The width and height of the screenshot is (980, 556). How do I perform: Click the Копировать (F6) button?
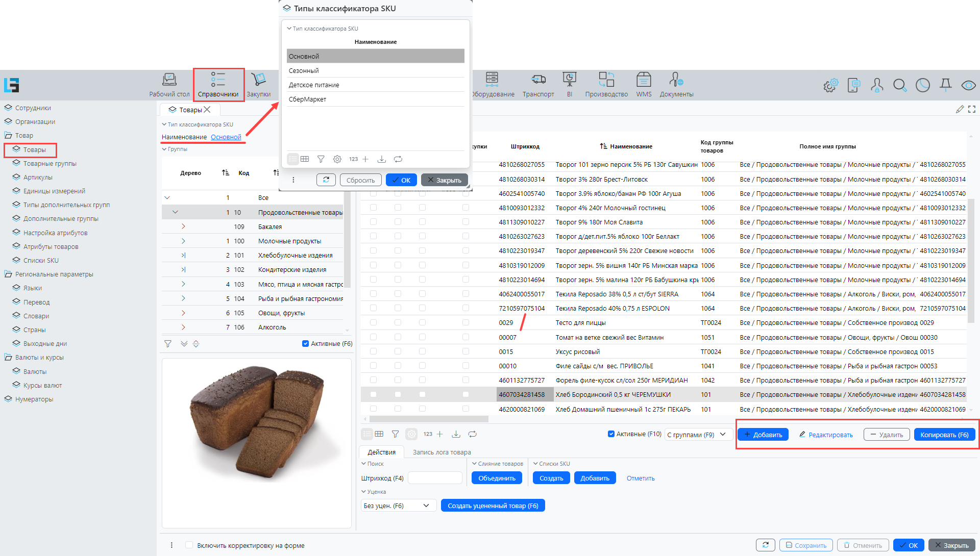pos(944,435)
